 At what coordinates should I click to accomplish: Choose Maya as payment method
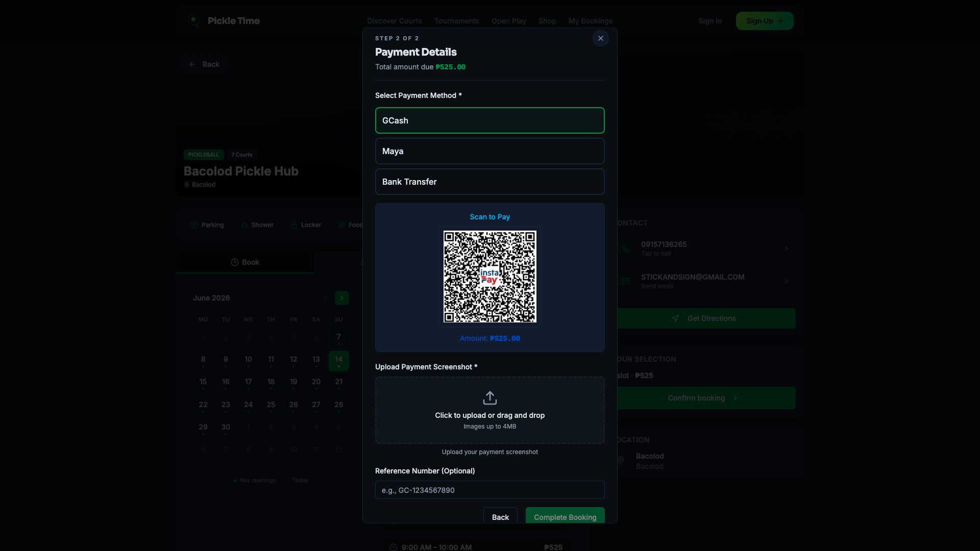tap(490, 151)
